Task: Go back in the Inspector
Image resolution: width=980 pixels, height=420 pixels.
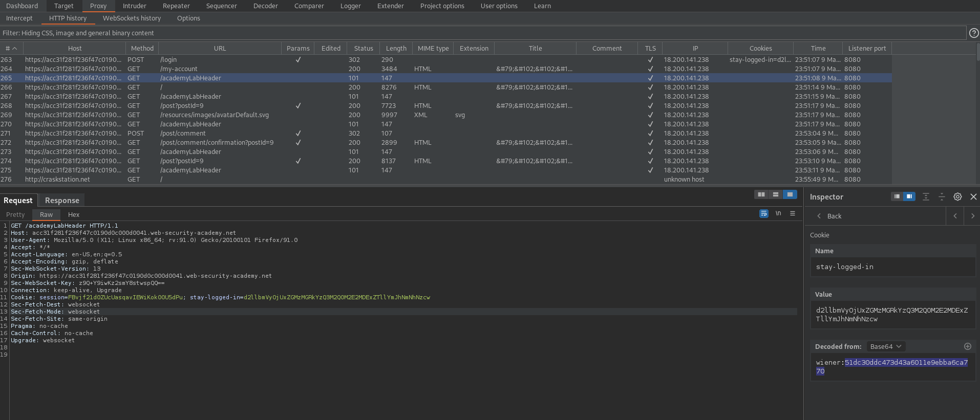Action: click(x=829, y=216)
